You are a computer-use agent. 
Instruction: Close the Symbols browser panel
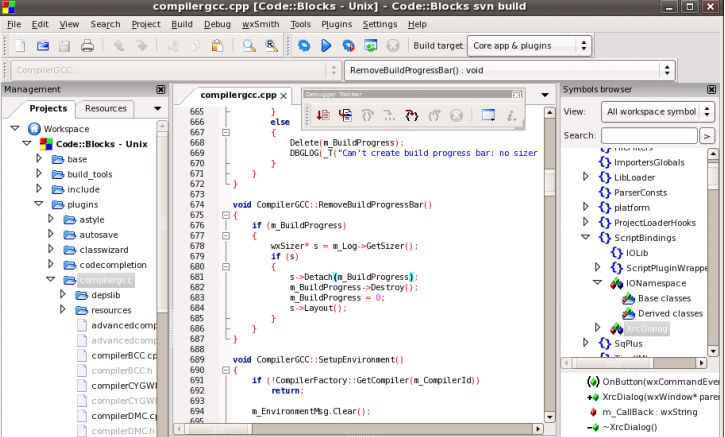coord(712,89)
